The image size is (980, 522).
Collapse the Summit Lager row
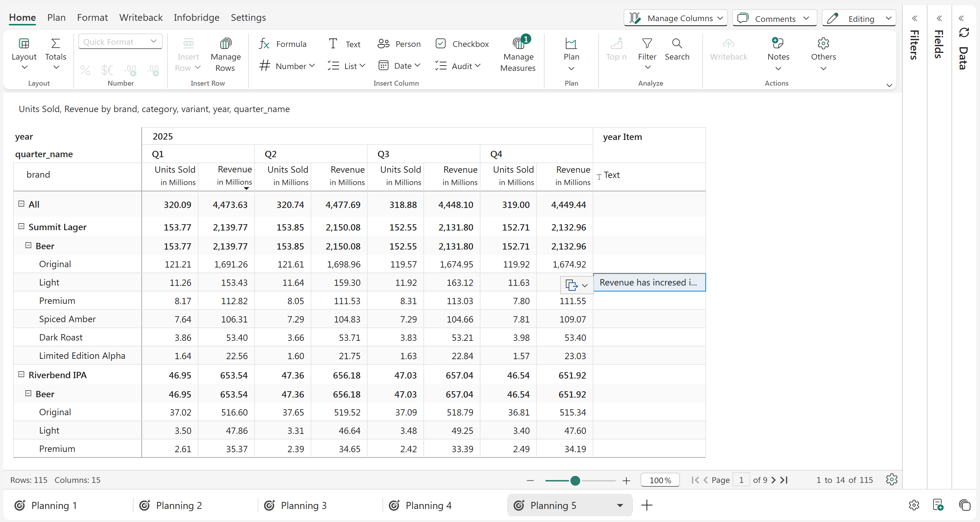[x=21, y=226]
